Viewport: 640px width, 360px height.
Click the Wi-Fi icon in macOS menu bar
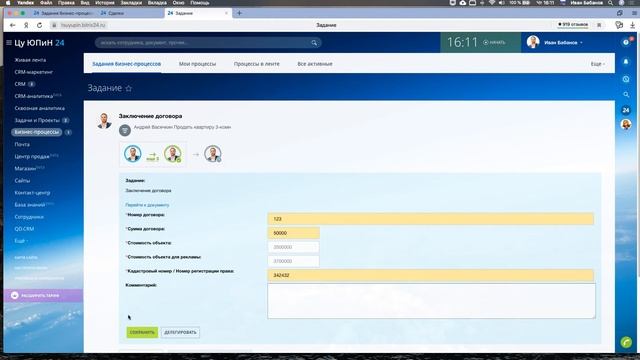coord(492,2)
